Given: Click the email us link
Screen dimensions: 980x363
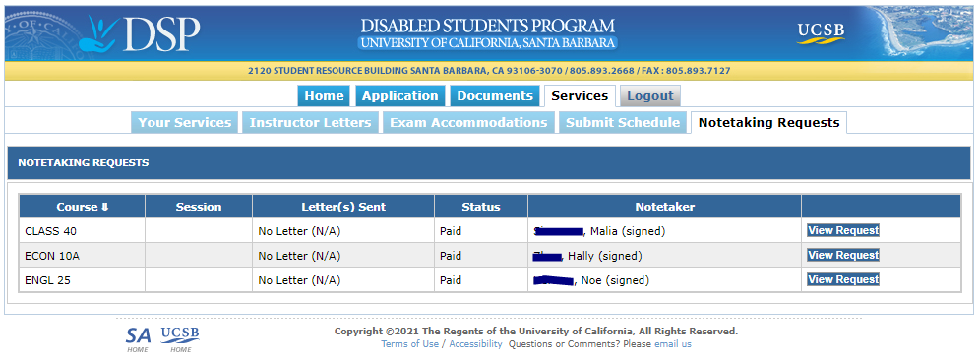Looking at the screenshot, I should coord(673,344).
